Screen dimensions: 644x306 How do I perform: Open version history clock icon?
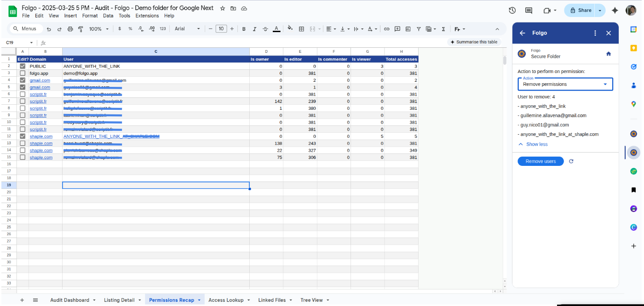point(512,10)
